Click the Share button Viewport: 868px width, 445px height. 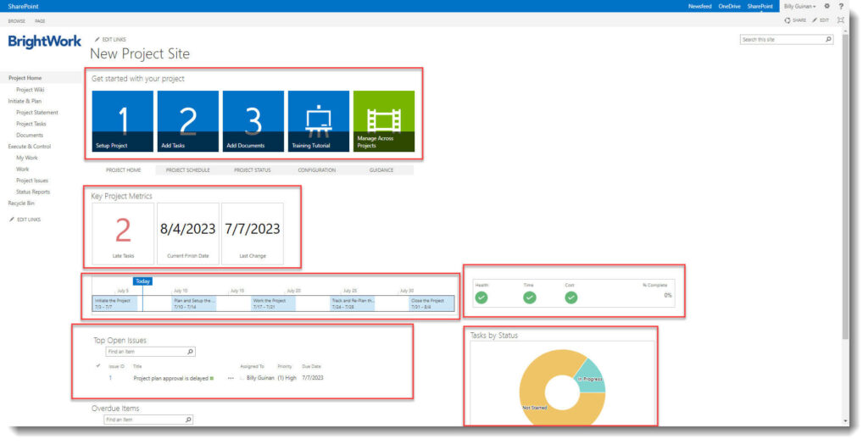[795, 19]
